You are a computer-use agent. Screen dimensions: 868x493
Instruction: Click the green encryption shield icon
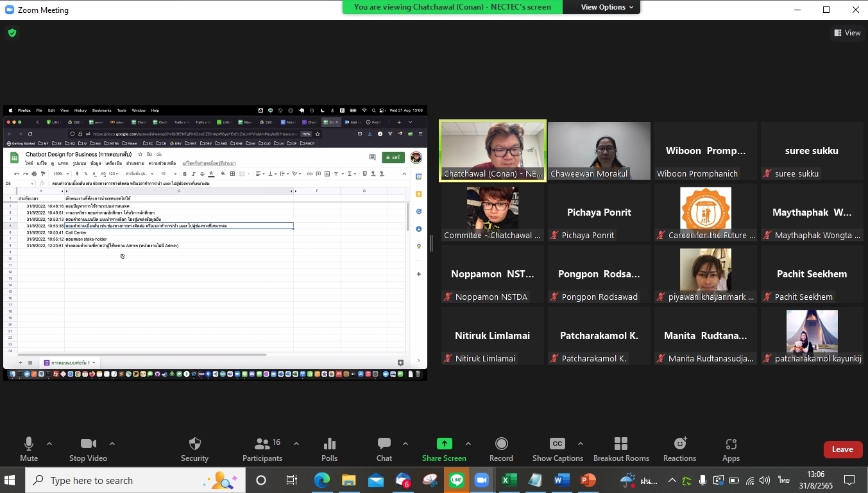click(x=12, y=33)
